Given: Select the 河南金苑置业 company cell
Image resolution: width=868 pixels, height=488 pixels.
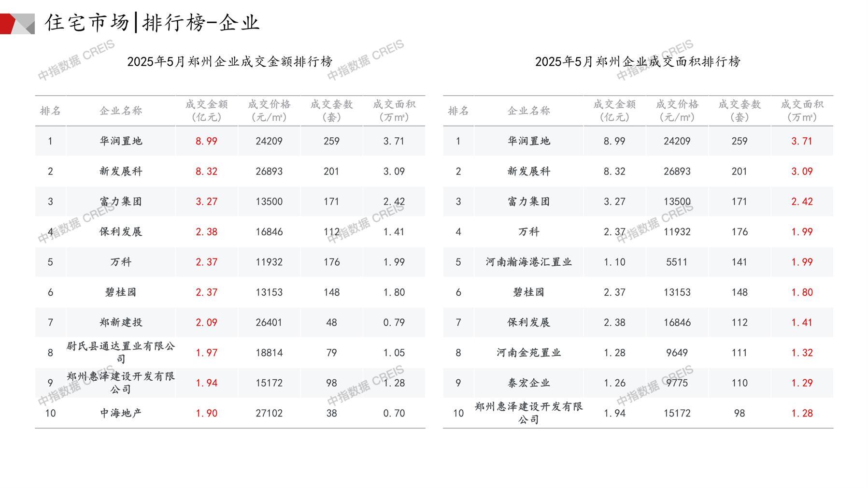Looking at the screenshot, I should 528,353.
